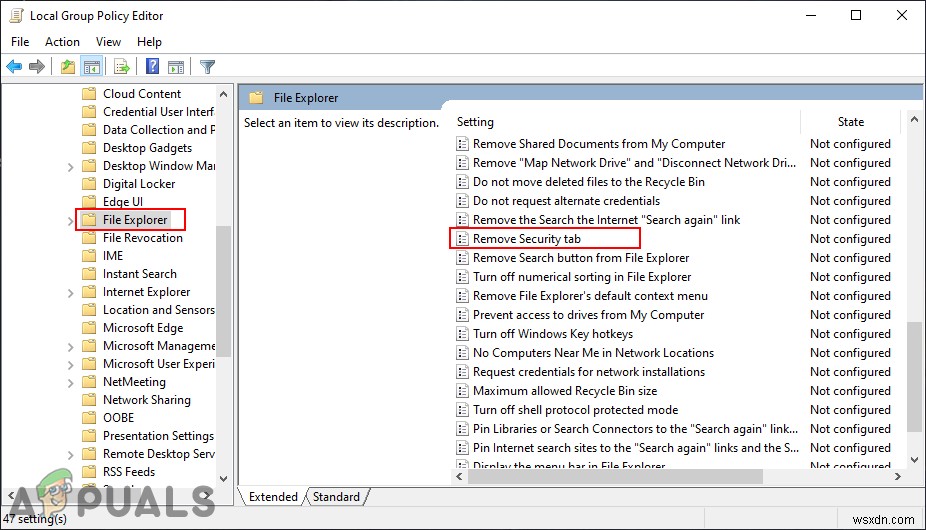The height and width of the screenshot is (530, 926).
Task: Select Do not move deleted files setting
Action: click(x=589, y=182)
